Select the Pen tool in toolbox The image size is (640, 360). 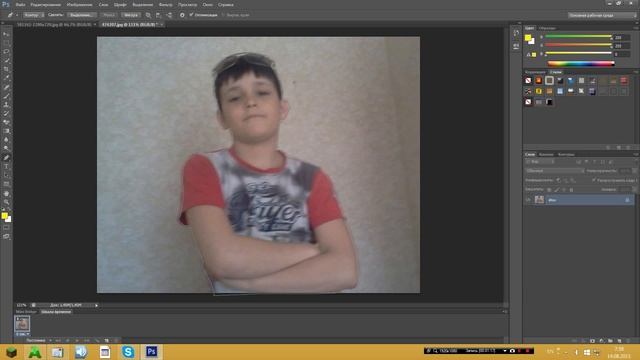tap(6, 158)
